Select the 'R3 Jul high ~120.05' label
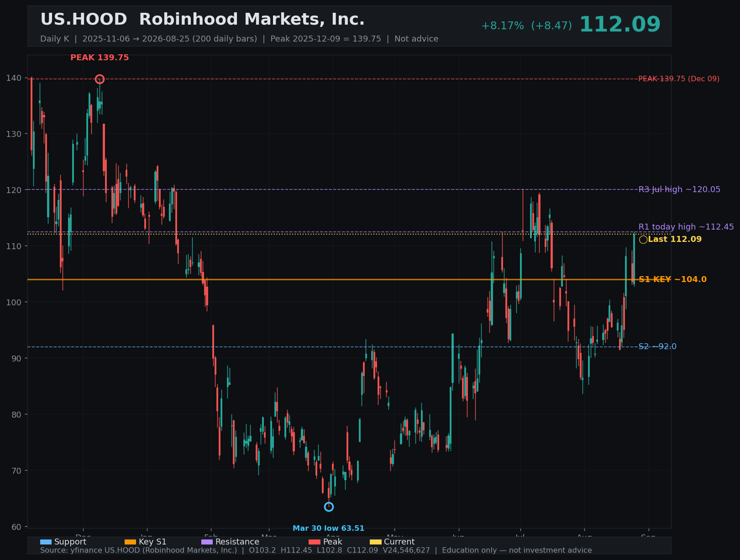This screenshot has height=560, width=740. tap(679, 189)
